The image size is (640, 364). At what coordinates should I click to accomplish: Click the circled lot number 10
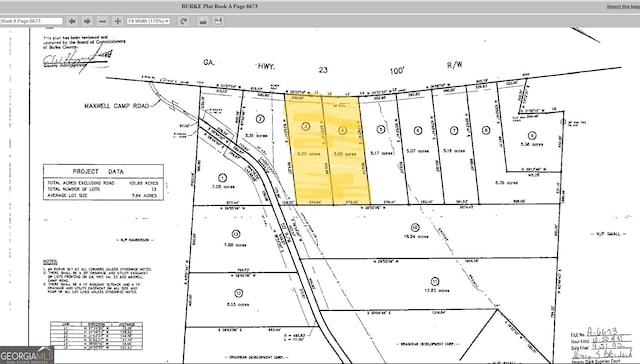pyautogui.click(x=416, y=228)
